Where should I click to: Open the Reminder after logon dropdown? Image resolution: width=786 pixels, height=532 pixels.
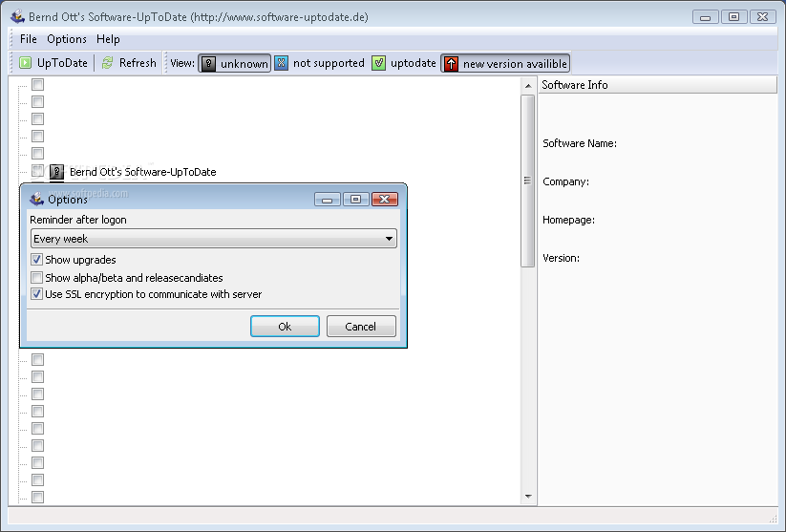(214, 239)
